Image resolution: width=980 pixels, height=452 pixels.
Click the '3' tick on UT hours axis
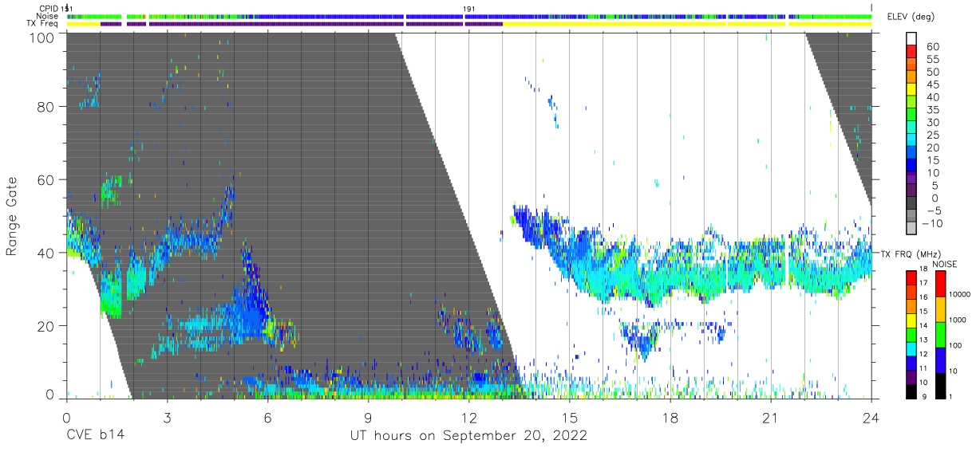167,417
